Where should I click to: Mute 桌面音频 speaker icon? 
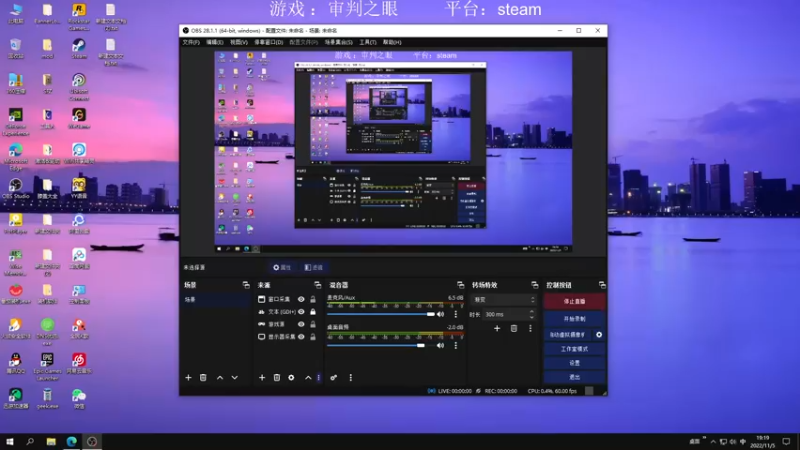441,345
